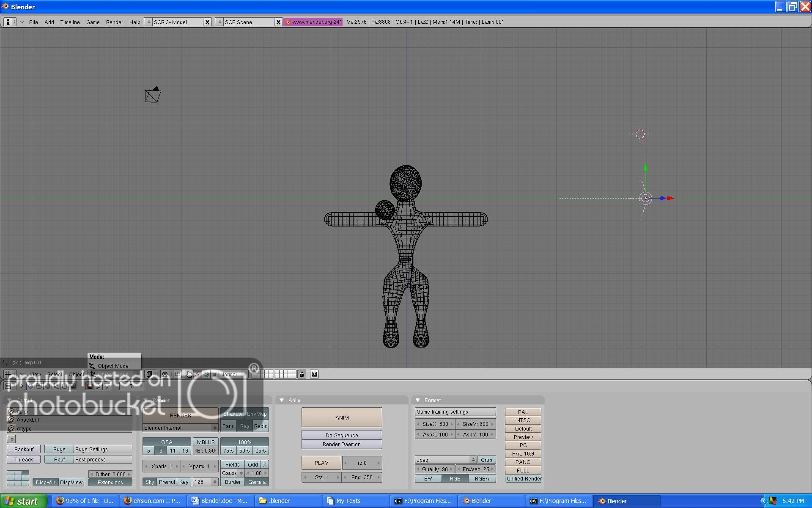Click the ANIM button to render animation
The width and height of the screenshot is (812, 508).
[x=341, y=417]
